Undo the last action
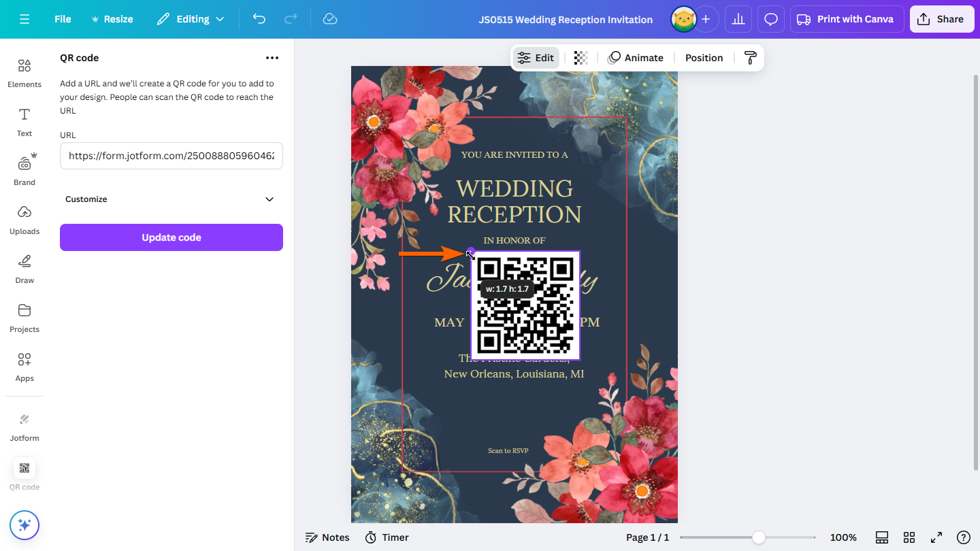 pyautogui.click(x=259, y=19)
